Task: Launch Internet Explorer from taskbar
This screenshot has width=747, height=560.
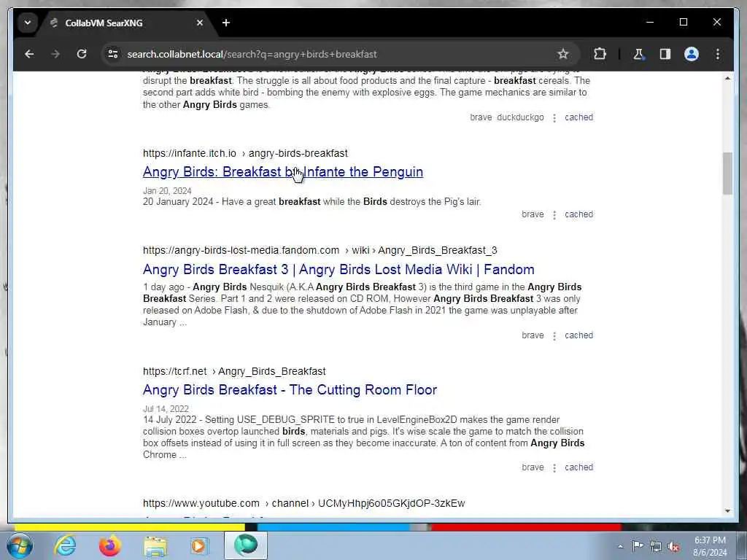Action: point(65,545)
